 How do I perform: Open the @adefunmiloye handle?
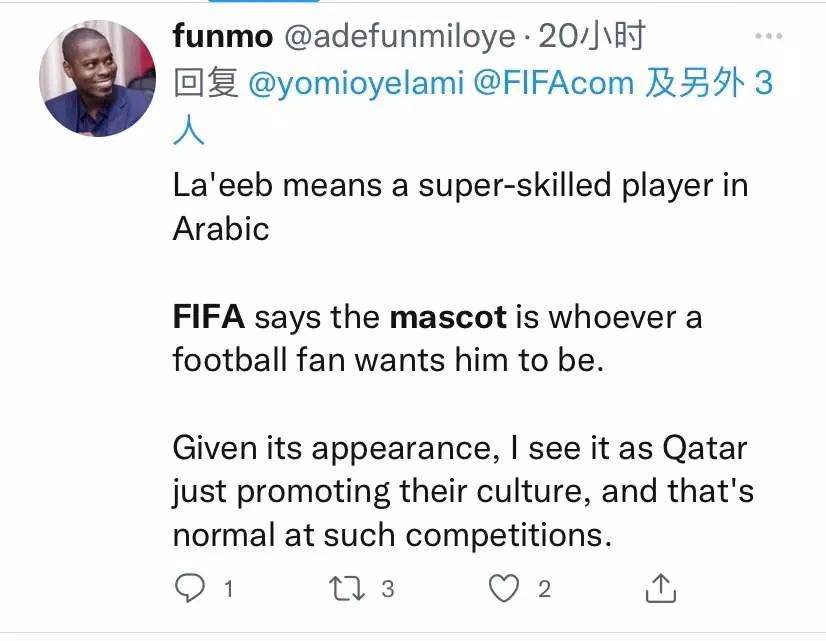pos(400,37)
